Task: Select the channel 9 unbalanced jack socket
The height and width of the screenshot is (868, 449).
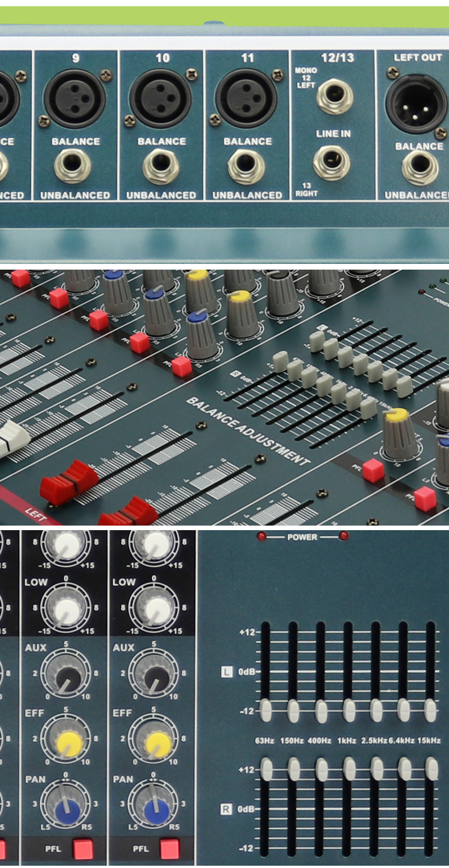Action: (72, 166)
